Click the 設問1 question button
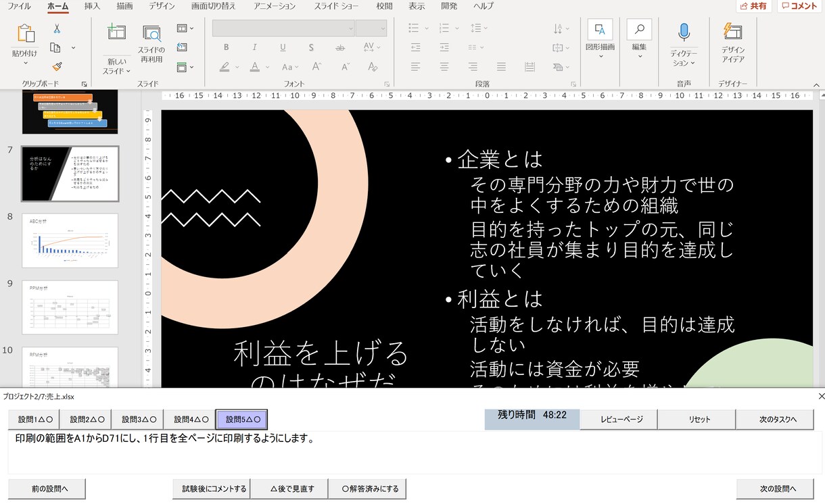Screen dimensions: 825x504 point(34,420)
